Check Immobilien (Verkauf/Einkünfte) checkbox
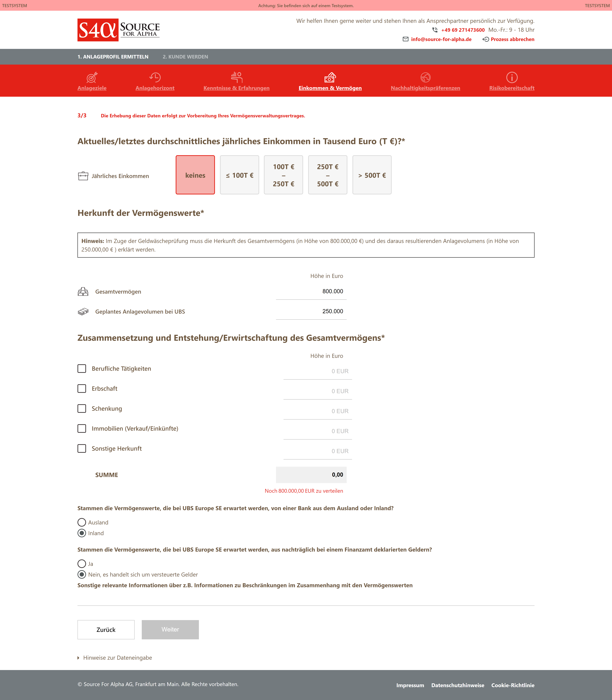This screenshot has height=700, width=612. click(x=82, y=429)
